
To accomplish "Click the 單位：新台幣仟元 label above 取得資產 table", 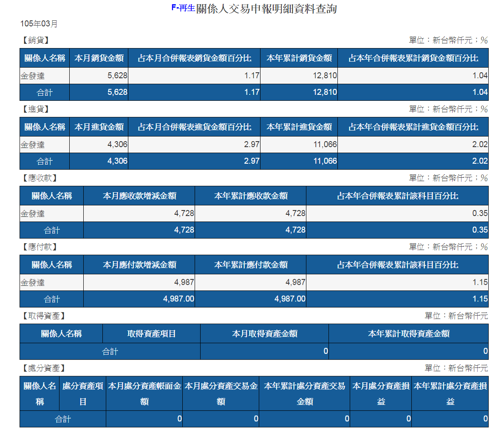I will pyautogui.click(x=456, y=316).
